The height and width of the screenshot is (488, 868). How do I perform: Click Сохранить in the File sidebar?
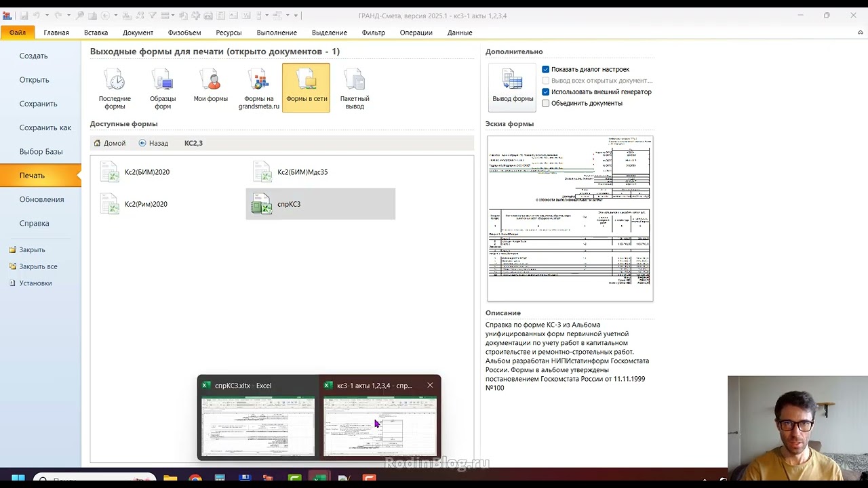point(41,104)
